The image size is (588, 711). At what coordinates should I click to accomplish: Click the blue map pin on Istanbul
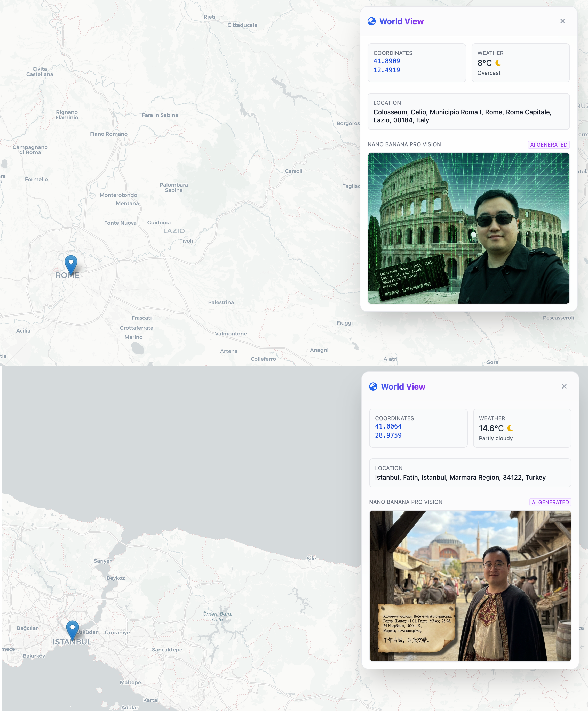[72, 629]
